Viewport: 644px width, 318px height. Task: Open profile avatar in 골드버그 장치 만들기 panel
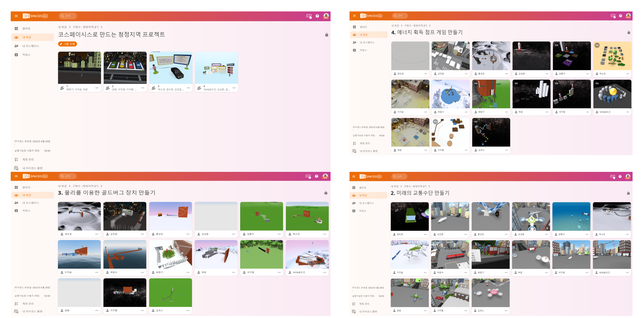325,176
